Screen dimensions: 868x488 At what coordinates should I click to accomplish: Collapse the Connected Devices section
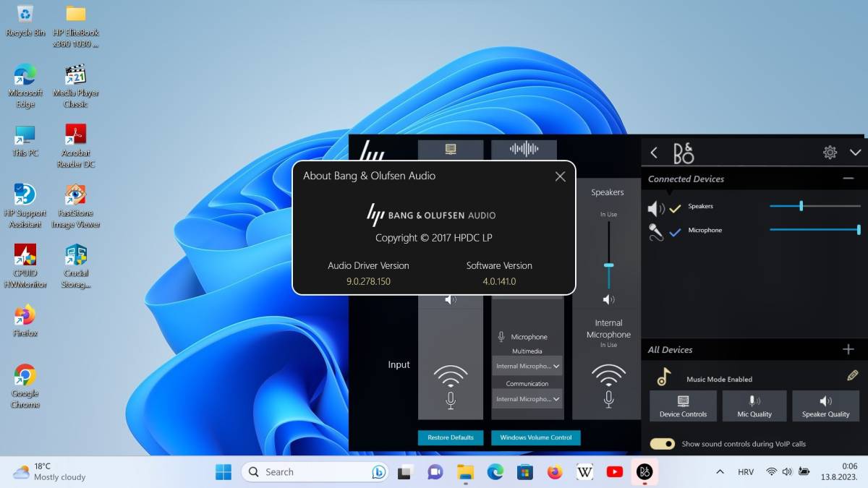click(848, 179)
